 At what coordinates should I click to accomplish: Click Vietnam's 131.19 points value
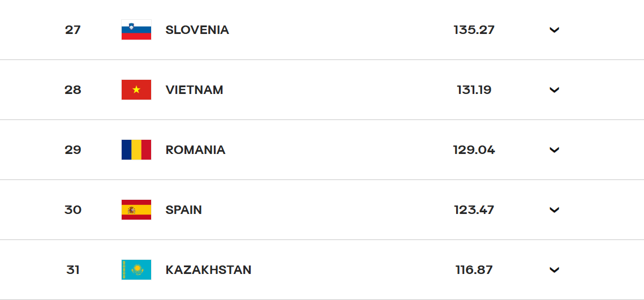[x=474, y=89]
